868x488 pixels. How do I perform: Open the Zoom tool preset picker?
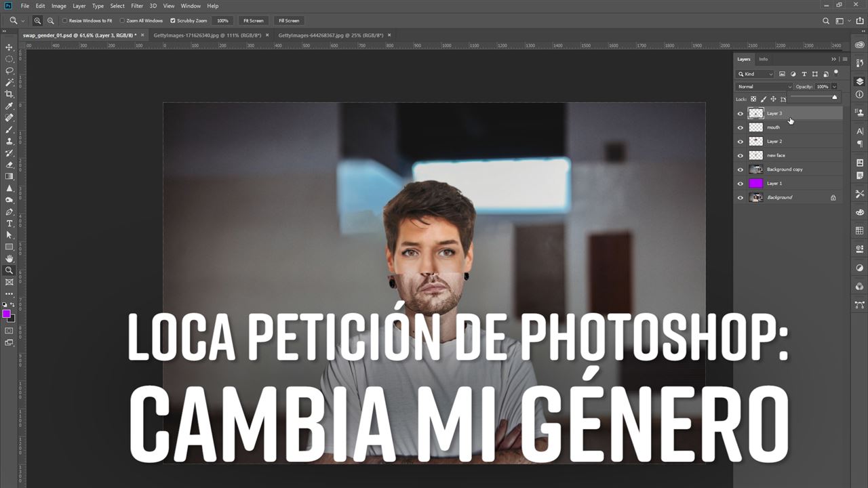click(x=18, y=21)
